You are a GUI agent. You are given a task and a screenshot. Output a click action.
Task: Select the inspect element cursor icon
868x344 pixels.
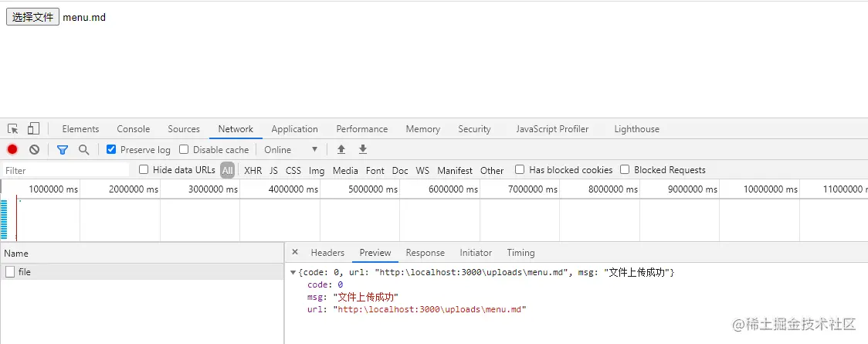13,129
